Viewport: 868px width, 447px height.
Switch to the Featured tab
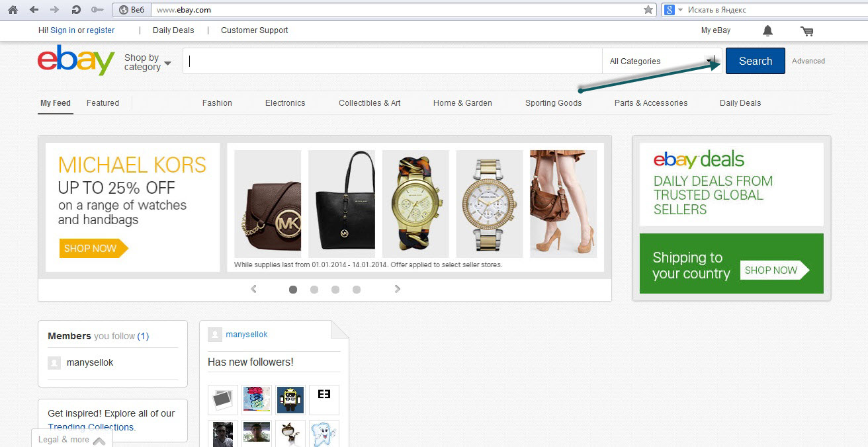(103, 103)
